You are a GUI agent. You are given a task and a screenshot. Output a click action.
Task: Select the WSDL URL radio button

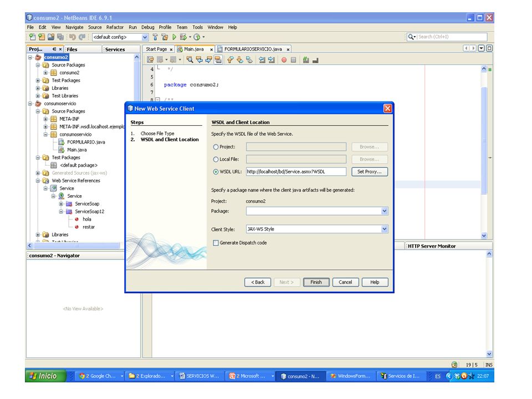click(216, 172)
